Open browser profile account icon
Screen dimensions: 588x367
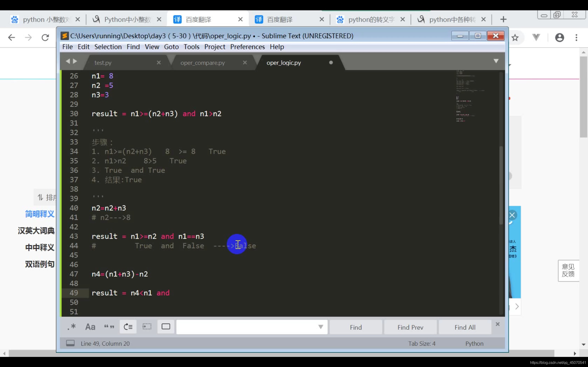[559, 38]
